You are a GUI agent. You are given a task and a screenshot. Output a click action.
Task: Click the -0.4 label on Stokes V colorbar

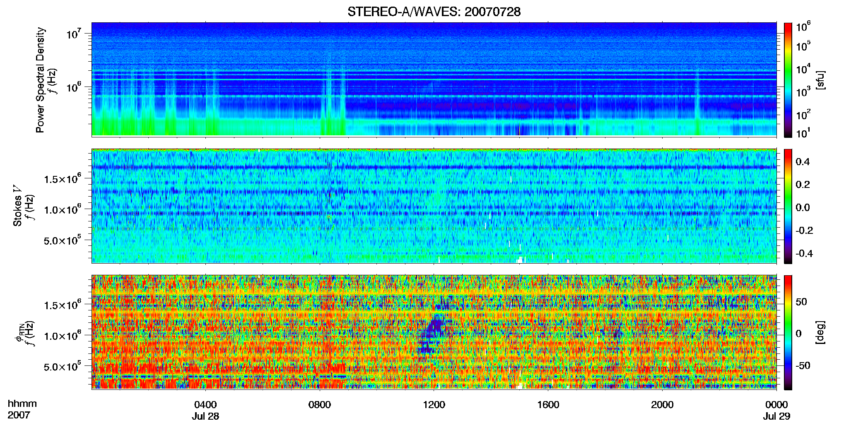[804, 253]
